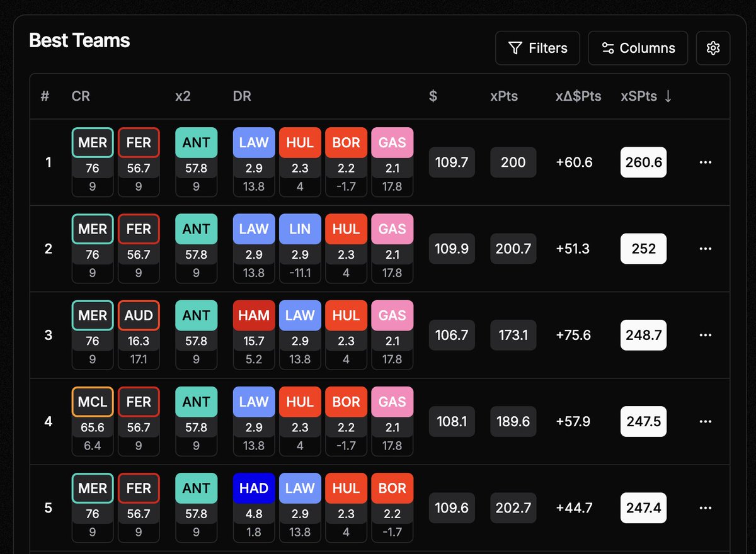
Task: Click the +44.7 delta value
Action: tap(574, 507)
